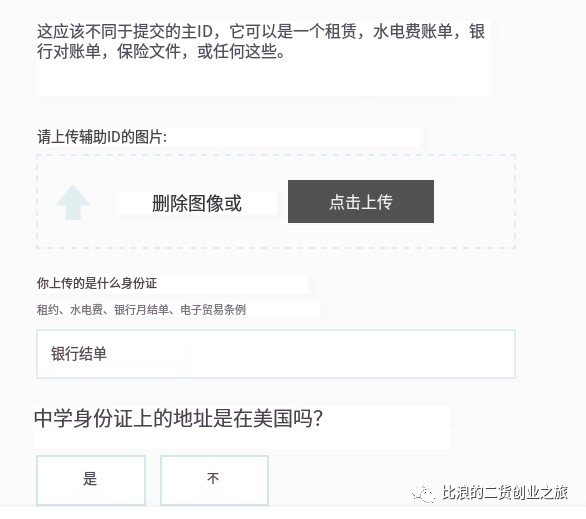586x519 pixels.
Task: Click the dashed upload drop zone
Action: [x=276, y=201]
